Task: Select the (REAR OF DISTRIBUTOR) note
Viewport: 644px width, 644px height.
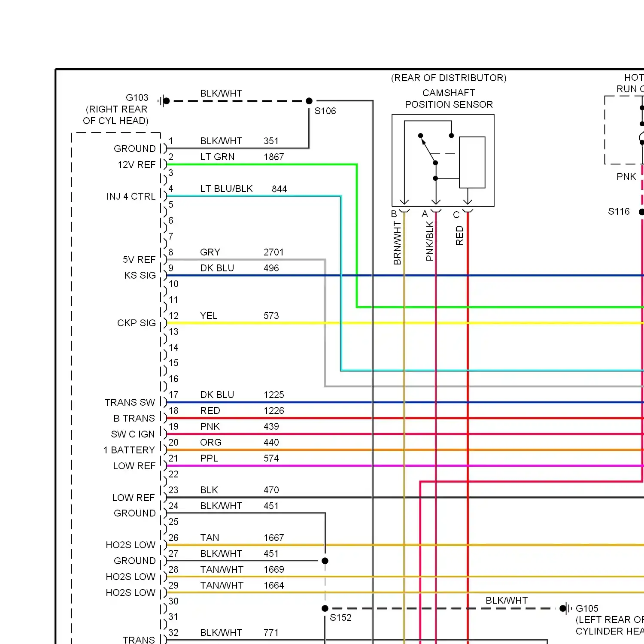Action: (449, 78)
